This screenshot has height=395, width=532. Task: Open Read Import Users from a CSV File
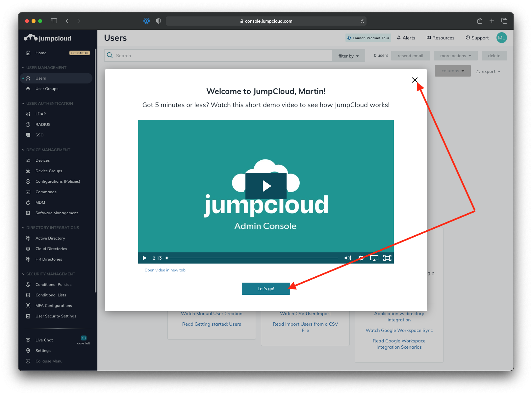pyautogui.click(x=305, y=327)
